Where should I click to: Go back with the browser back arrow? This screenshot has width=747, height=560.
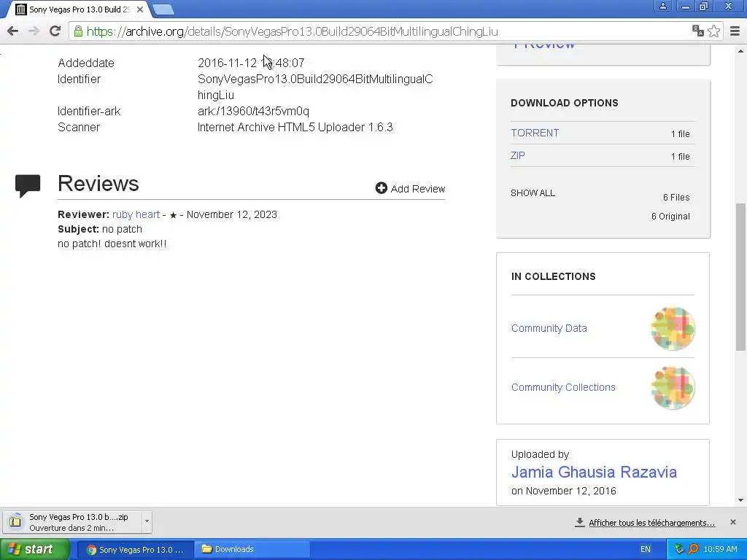(13, 31)
